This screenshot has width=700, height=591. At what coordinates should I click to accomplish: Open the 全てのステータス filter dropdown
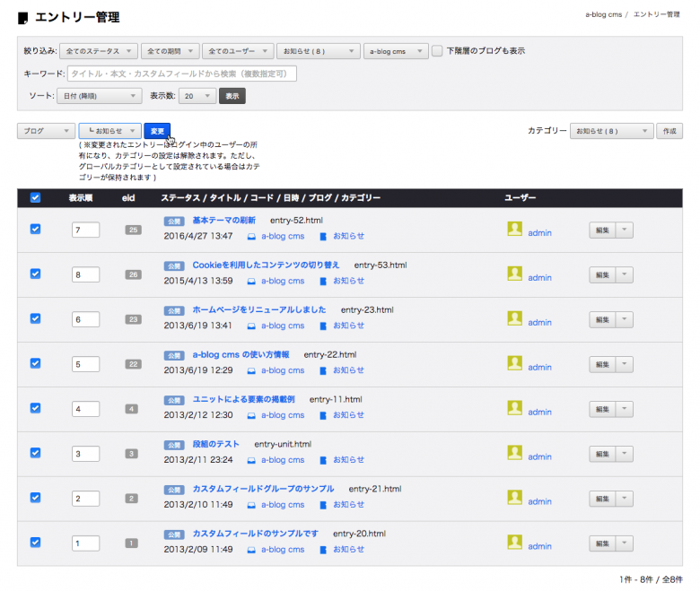tap(99, 51)
